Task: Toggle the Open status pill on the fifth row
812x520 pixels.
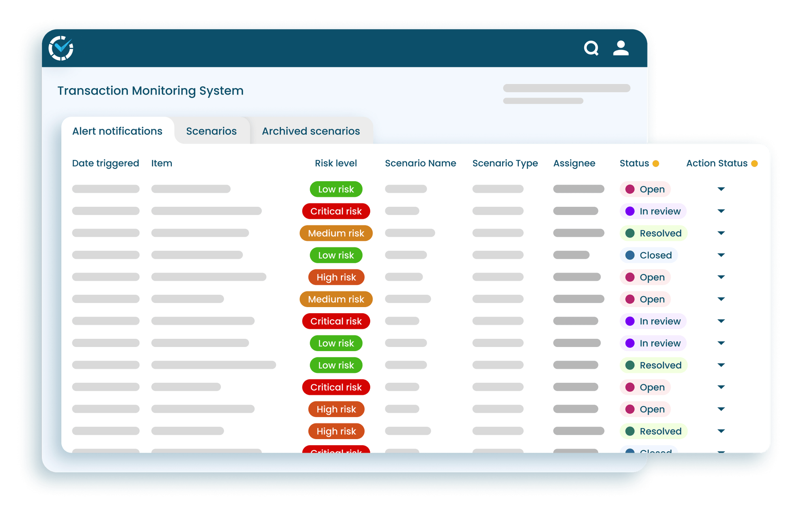Action: (x=645, y=277)
